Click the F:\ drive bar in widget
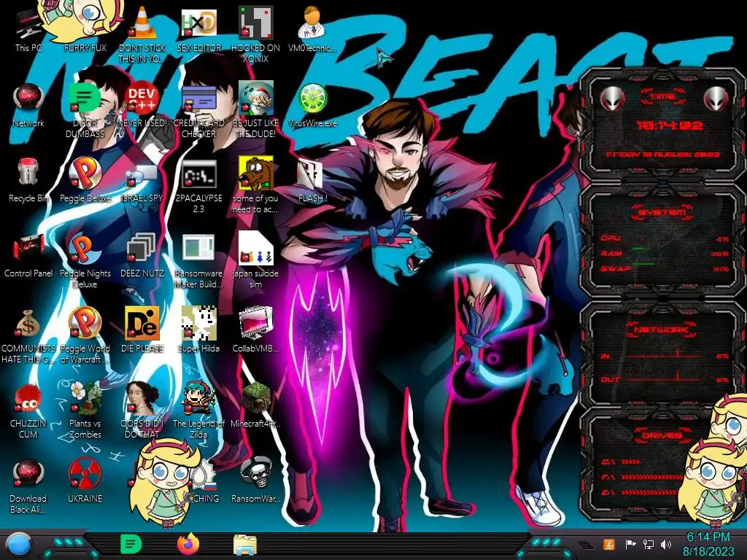The height and width of the screenshot is (560, 747). pos(640,477)
